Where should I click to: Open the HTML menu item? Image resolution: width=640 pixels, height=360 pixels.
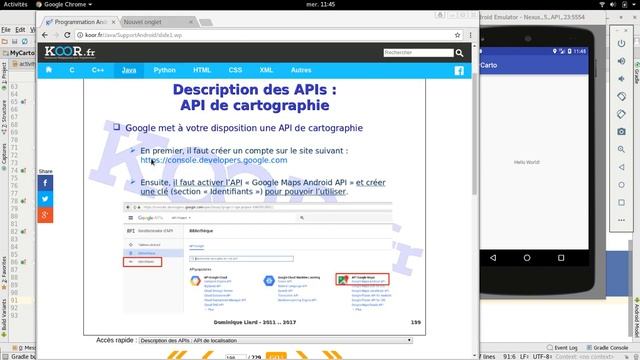point(202,70)
